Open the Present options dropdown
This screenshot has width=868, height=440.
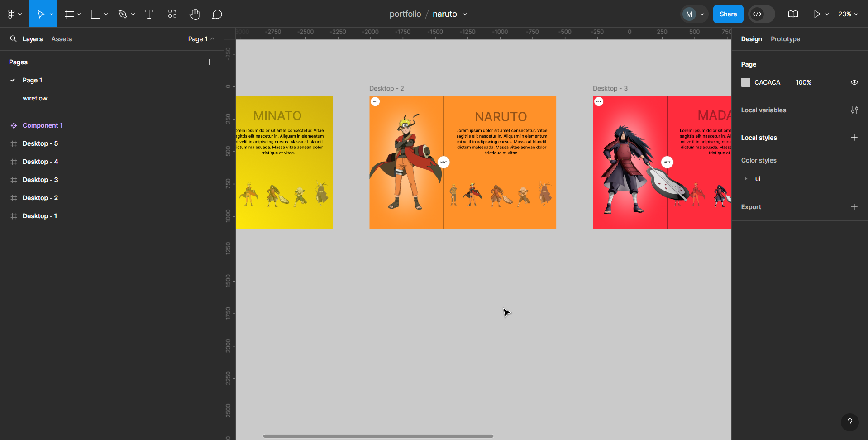827,14
